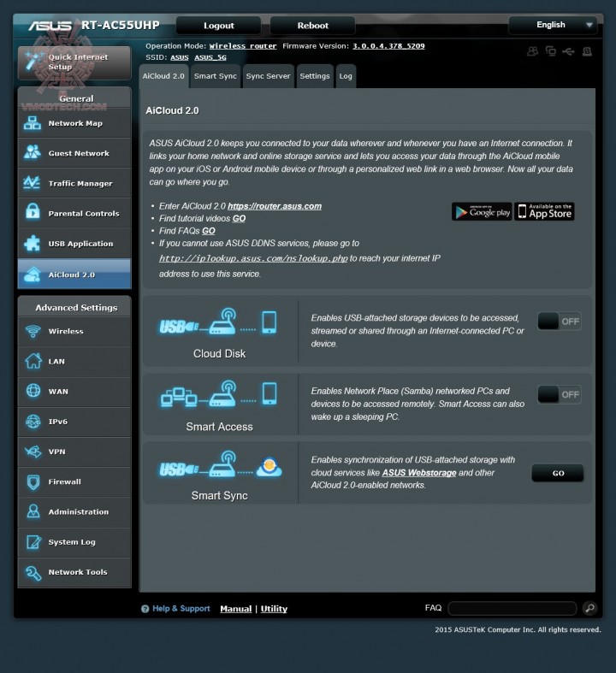This screenshot has height=673, width=616.
Task: Open the Utility link in footer
Action: coord(274,609)
